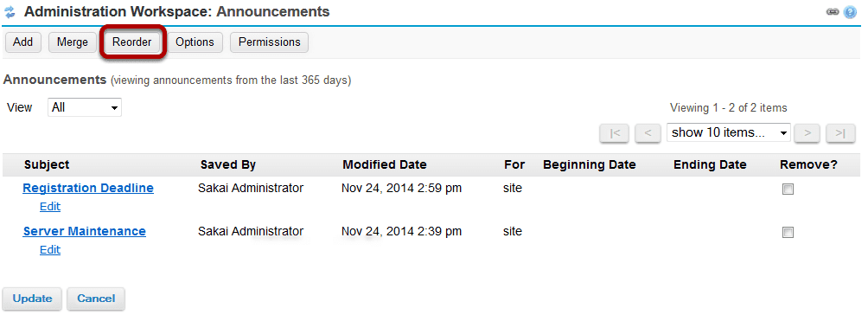Open the View filter dropdown

[x=85, y=107]
